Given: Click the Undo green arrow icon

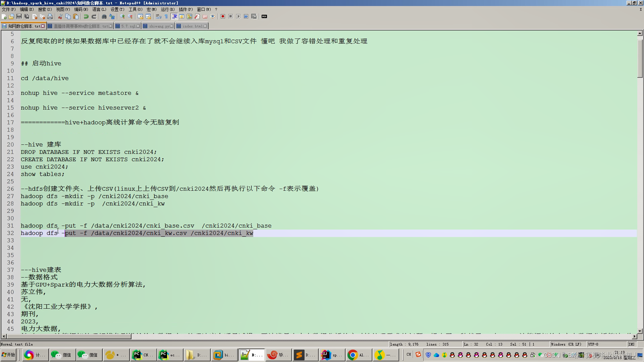Looking at the screenshot, I should pyautogui.click(x=86, y=16).
